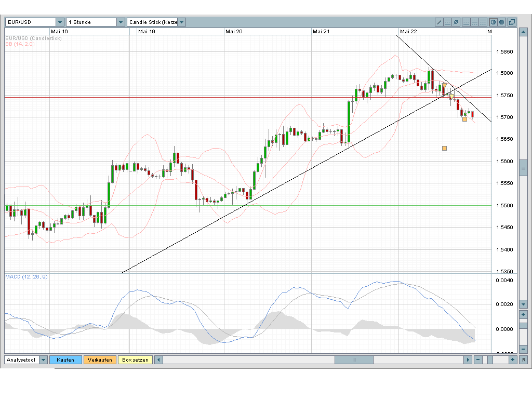
Task: Click the vertical zoom minus button
Action: click(523, 349)
